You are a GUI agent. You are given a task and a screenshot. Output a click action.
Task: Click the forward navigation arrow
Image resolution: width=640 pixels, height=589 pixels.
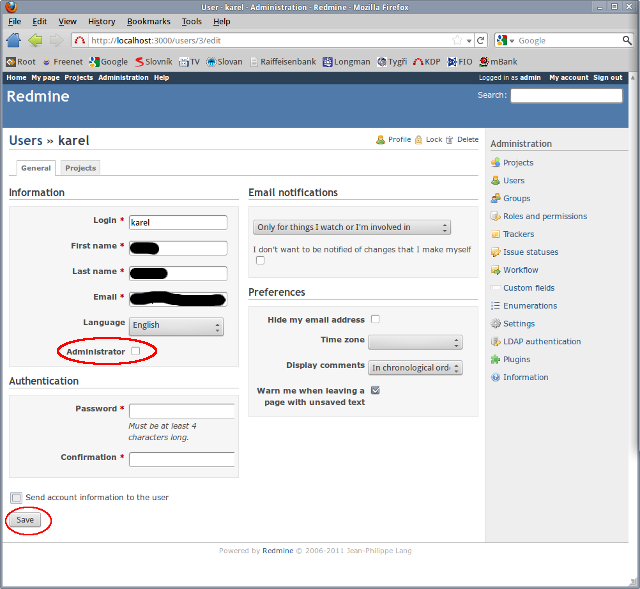pyautogui.click(x=56, y=40)
